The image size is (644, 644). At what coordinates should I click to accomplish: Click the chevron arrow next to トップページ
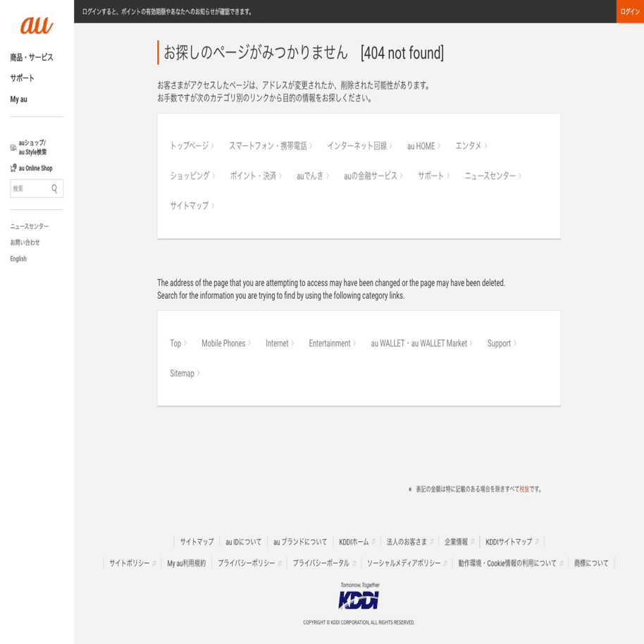click(211, 147)
